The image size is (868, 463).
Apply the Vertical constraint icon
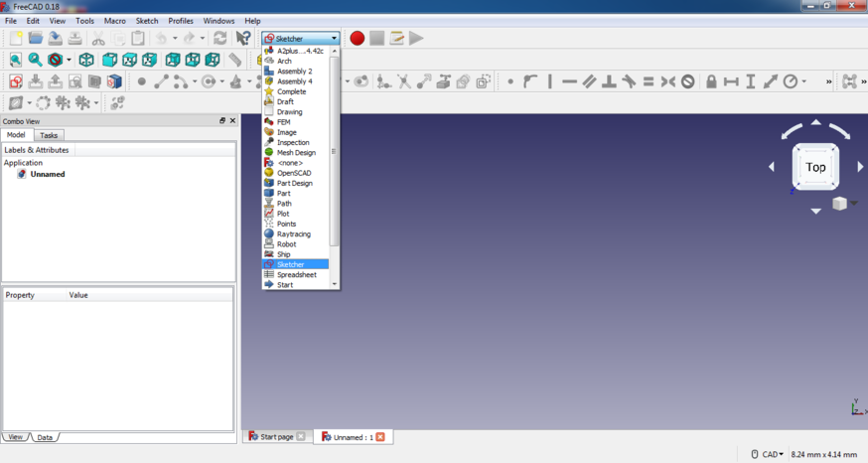pos(549,81)
